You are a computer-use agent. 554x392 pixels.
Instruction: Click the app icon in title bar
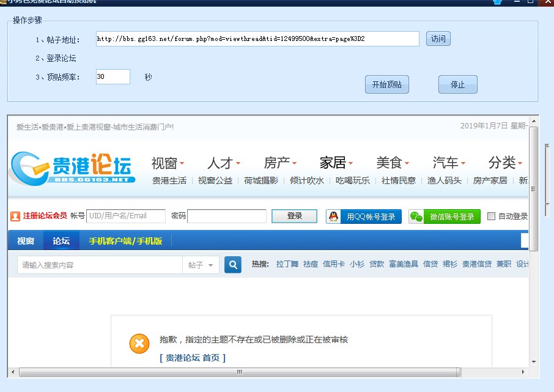click(x=3, y=2)
